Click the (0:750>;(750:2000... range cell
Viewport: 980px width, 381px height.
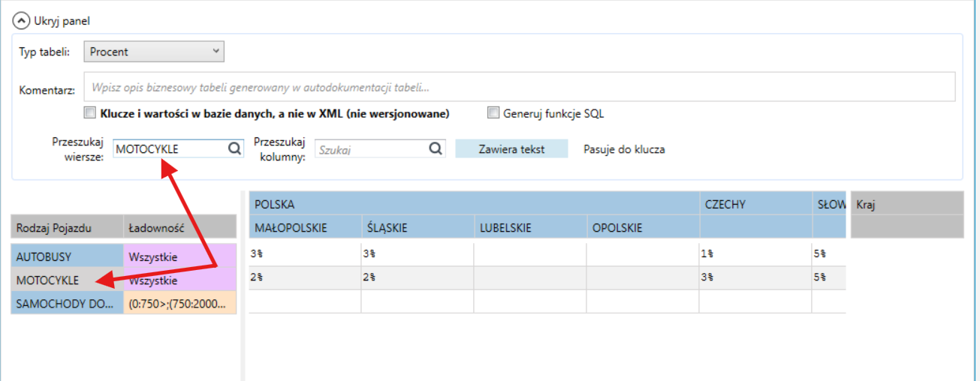tap(180, 303)
